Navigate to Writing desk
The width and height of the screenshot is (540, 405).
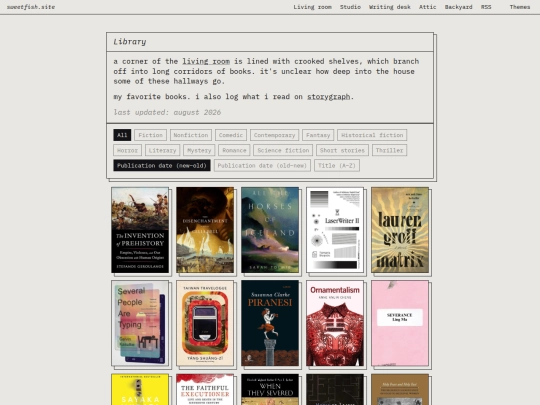tap(390, 7)
